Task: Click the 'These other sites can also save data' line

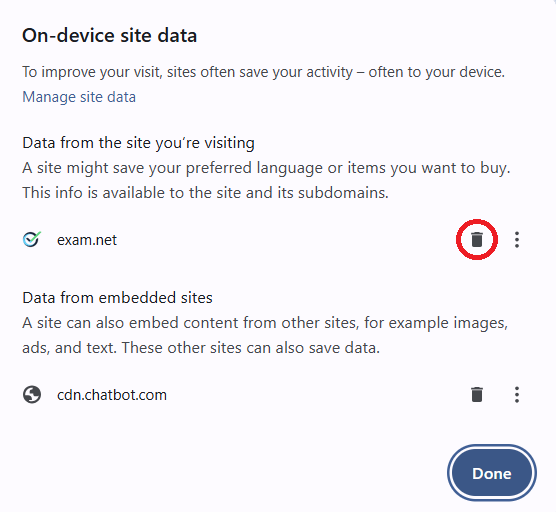Action: tap(251, 348)
